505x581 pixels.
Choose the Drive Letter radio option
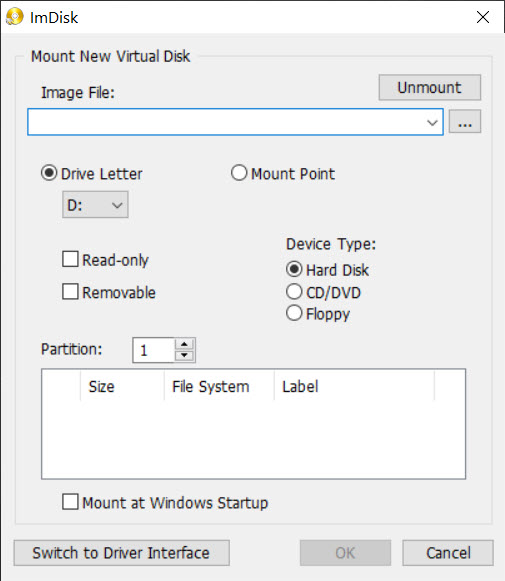pos(49,173)
